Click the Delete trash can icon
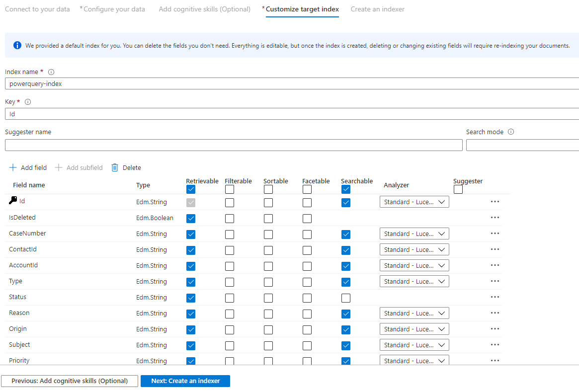This screenshot has width=579, height=392. pyautogui.click(x=115, y=167)
